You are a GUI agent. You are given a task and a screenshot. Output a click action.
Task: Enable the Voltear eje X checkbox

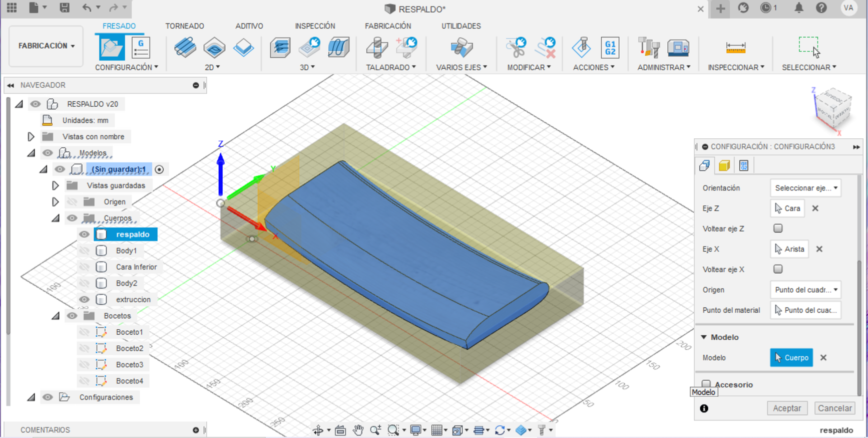pyautogui.click(x=778, y=269)
